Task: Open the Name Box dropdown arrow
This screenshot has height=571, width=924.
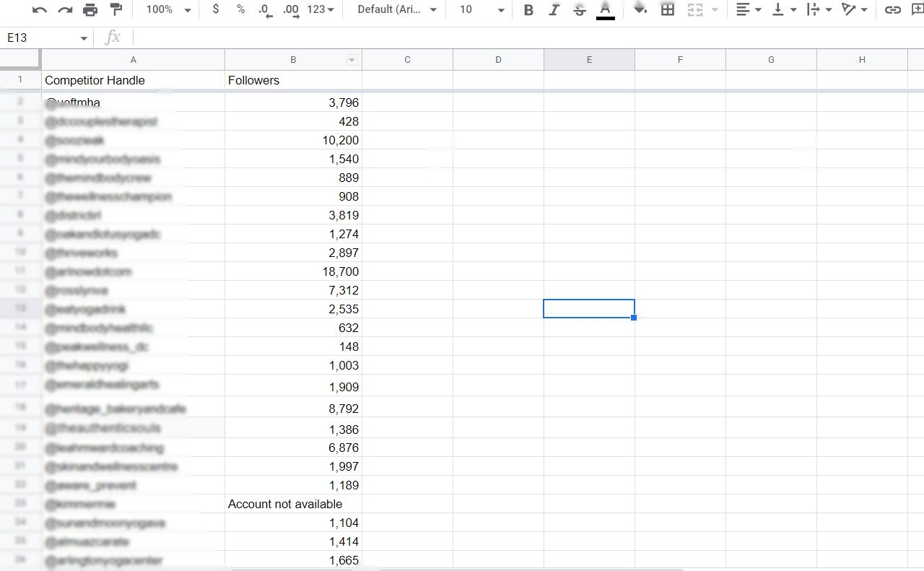Action: coord(84,38)
